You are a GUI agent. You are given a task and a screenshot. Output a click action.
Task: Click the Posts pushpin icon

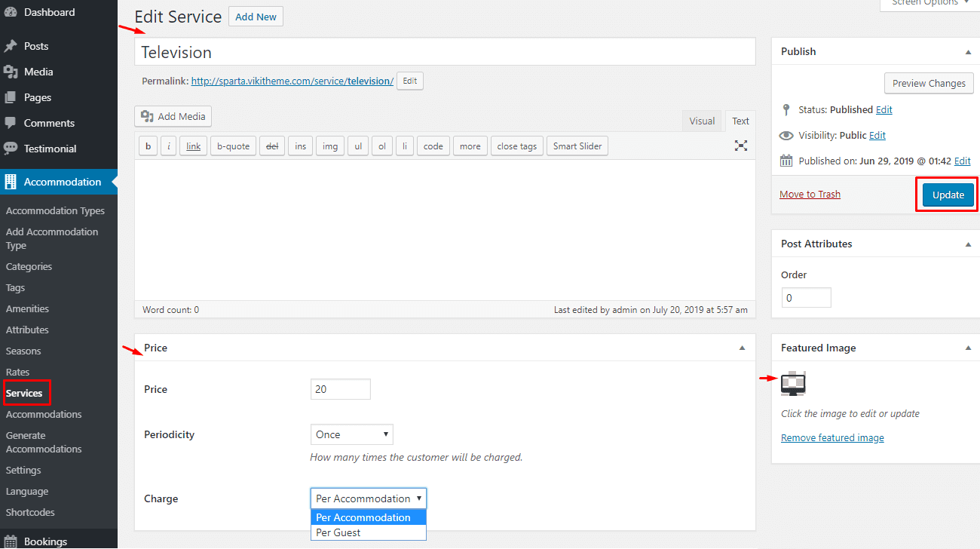coord(11,46)
